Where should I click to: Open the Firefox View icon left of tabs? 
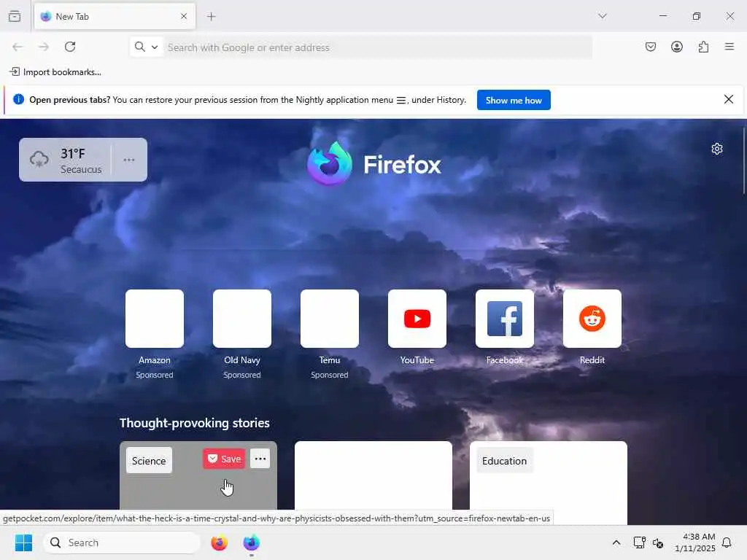pyautogui.click(x=15, y=16)
